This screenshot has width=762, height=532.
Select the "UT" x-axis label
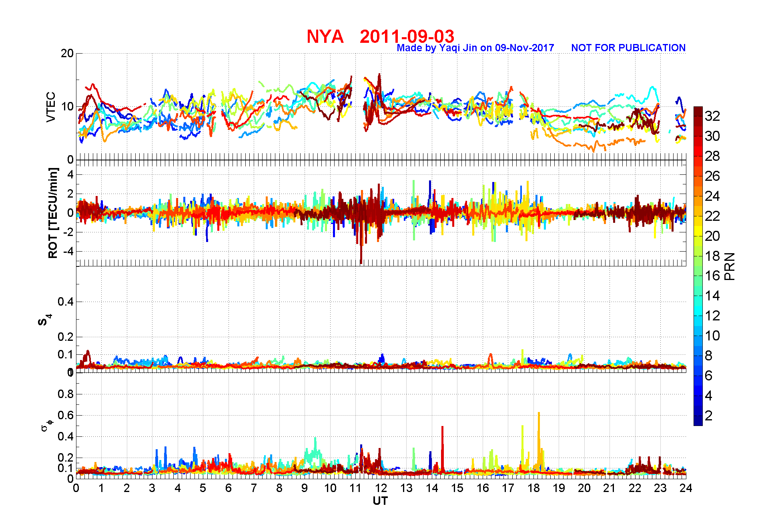pyautogui.click(x=380, y=501)
